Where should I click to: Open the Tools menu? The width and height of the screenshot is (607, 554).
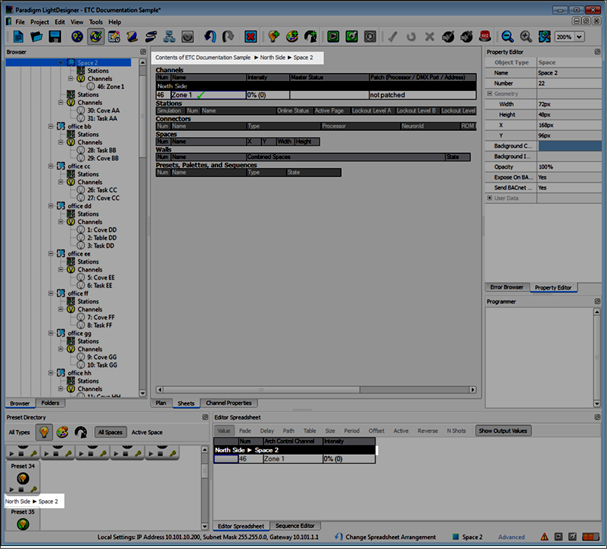coord(96,22)
